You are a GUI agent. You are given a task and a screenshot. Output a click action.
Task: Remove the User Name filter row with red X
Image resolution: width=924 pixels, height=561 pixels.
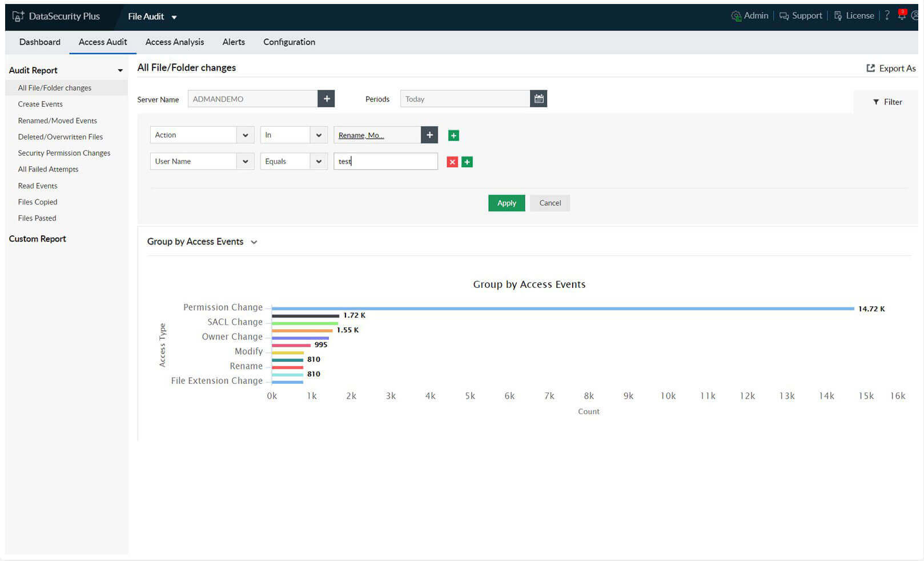(x=452, y=162)
